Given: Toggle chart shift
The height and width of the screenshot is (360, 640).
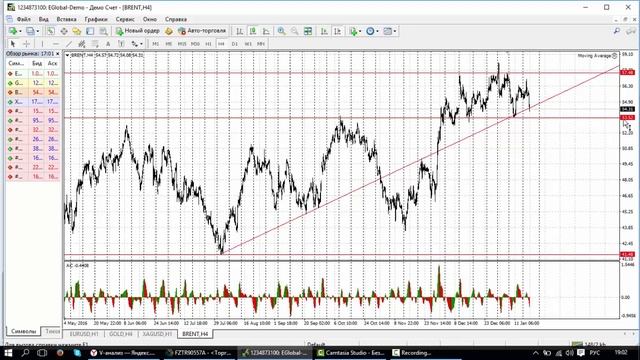Looking at the screenshot, I should tap(338, 31).
